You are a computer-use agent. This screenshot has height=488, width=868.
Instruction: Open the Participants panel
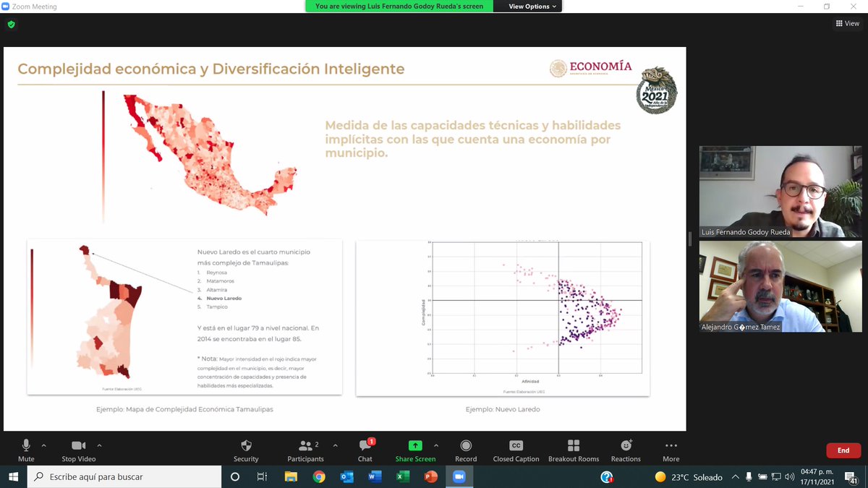tap(306, 450)
